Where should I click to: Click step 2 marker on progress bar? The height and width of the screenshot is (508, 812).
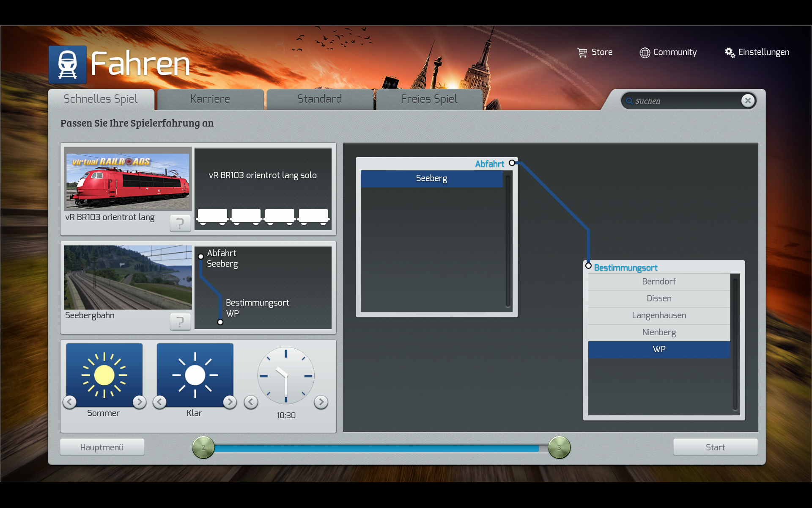tap(203, 447)
